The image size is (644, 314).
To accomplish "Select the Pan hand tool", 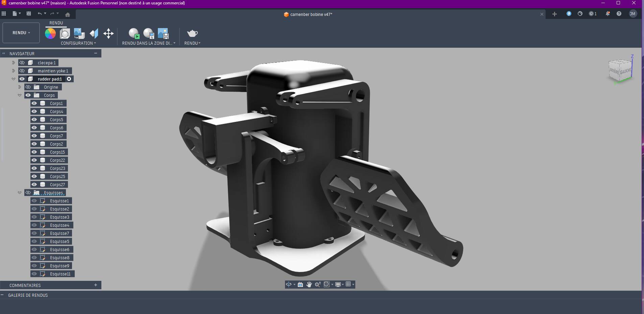I will click(309, 285).
